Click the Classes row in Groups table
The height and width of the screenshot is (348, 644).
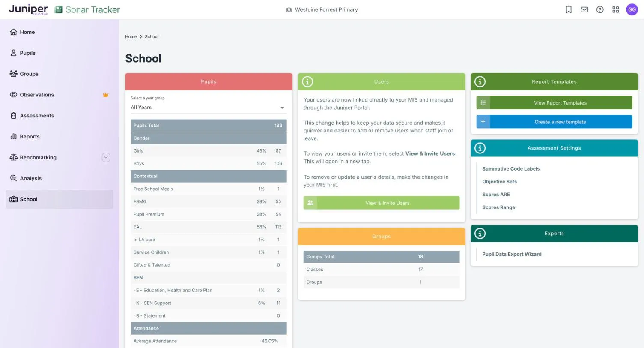(382, 270)
